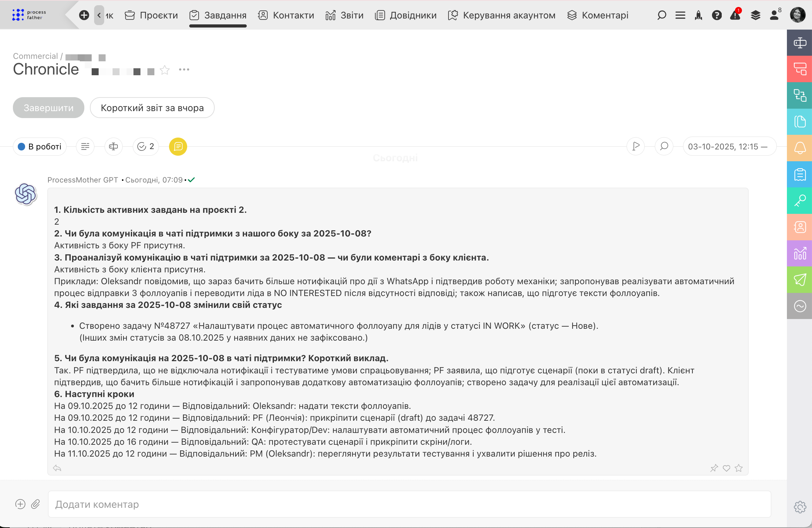The width and height of the screenshot is (812, 528).
Task: Open the Проєкти menu tab
Action: [x=152, y=15]
